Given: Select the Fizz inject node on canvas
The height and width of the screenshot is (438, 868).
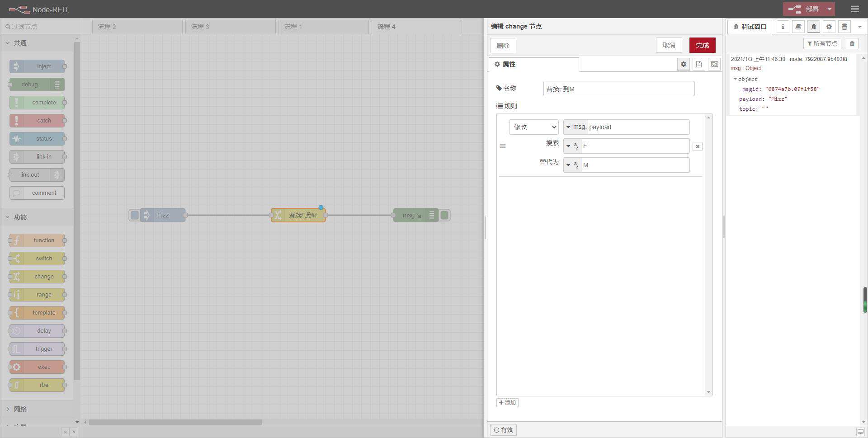Looking at the screenshot, I should click(163, 215).
